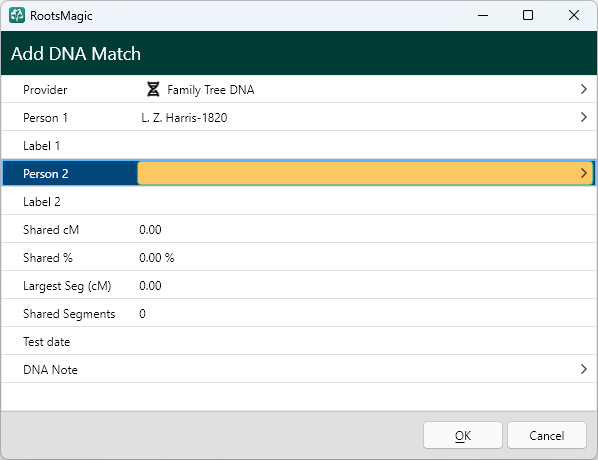Select L. Z. Harris-1820 as Person 1

click(184, 117)
